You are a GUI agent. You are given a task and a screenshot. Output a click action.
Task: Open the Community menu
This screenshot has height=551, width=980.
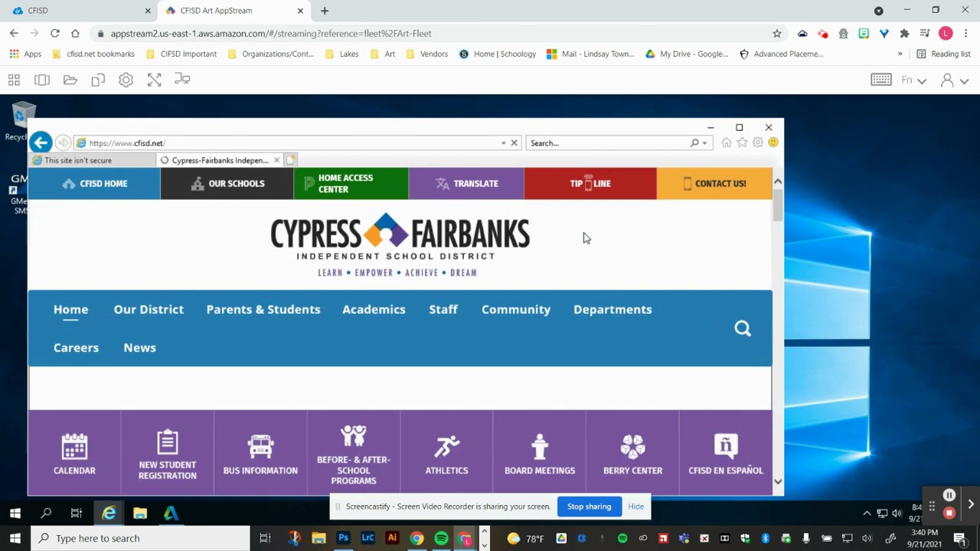pyautogui.click(x=516, y=309)
